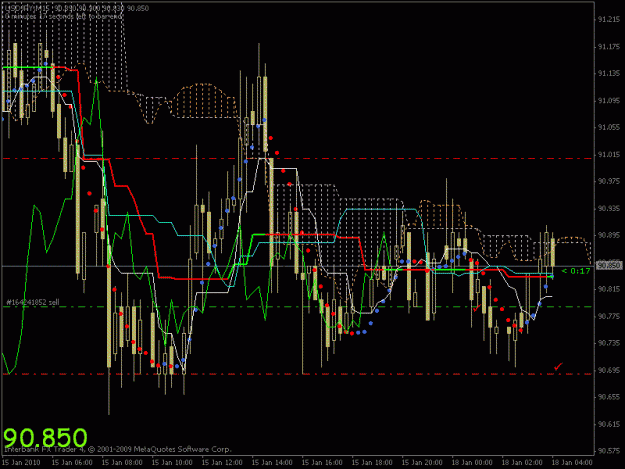625x469 pixels.
Task: Click the 91.055 price axis label
Action: [x=609, y=127]
